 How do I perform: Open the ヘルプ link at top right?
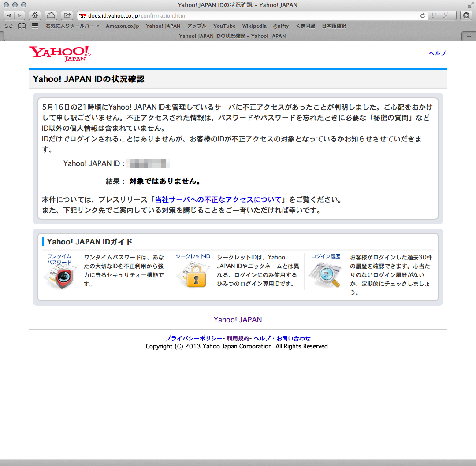click(x=438, y=53)
